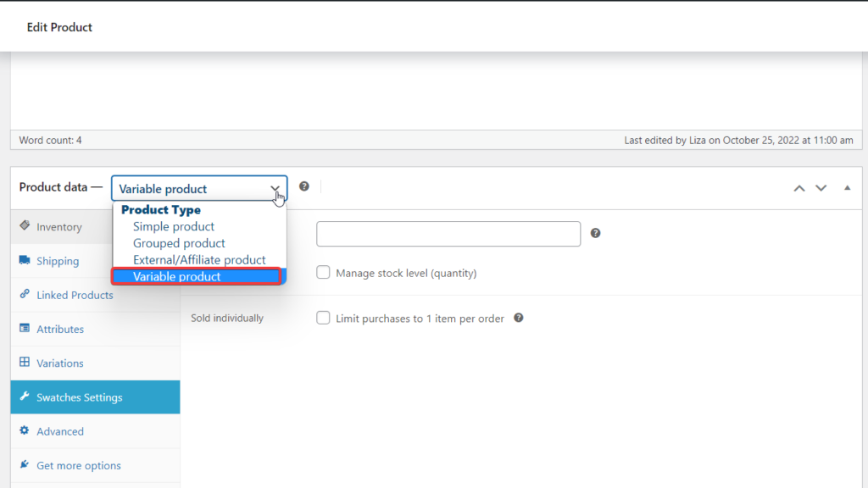Open the Advanced tab
The width and height of the screenshot is (868, 488).
pos(95,431)
